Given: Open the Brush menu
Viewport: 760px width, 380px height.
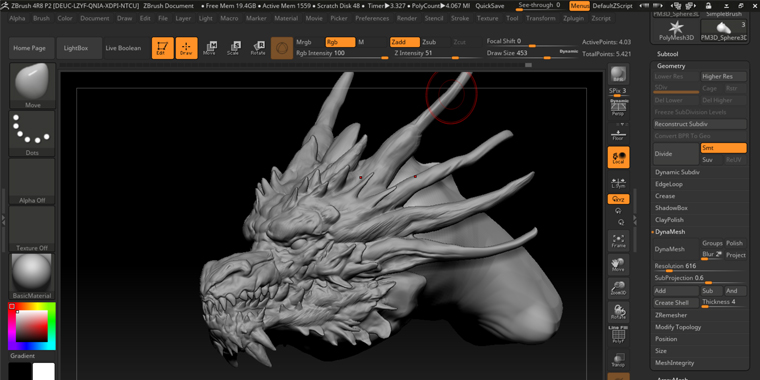Looking at the screenshot, I should 42,18.
